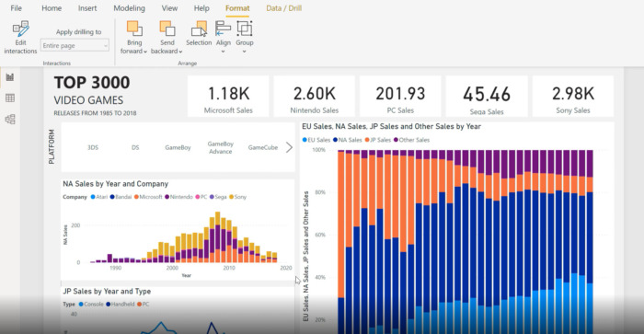Click Other Sales legend entry
Screen dimensions: 644x334
411,140
